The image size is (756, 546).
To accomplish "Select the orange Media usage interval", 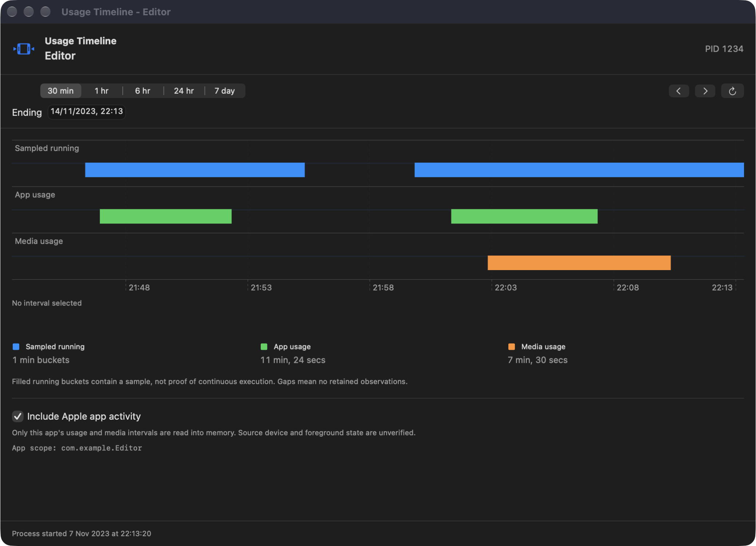I will coord(579,263).
